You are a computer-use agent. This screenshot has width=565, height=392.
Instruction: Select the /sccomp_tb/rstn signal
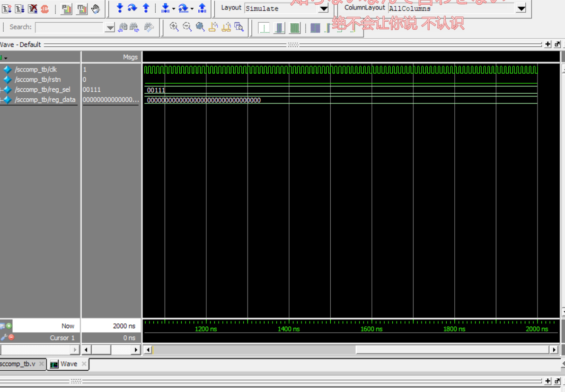(x=38, y=79)
